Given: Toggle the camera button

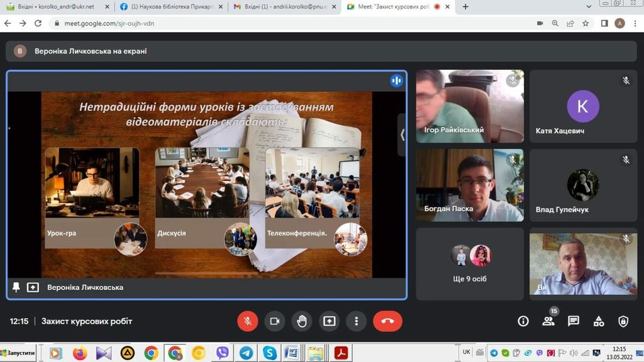Looking at the screenshot, I should 274,321.
